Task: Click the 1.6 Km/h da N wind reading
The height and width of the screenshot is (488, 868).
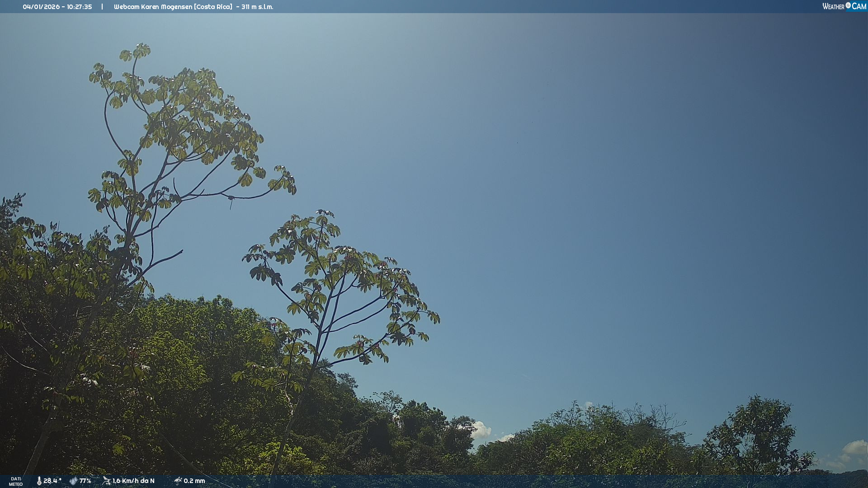Action: click(133, 481)
